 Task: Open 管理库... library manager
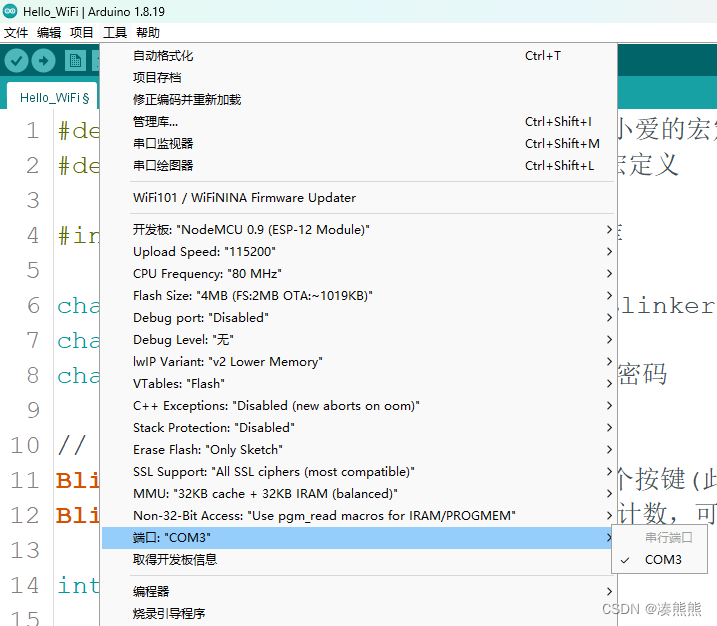(358, 122)
